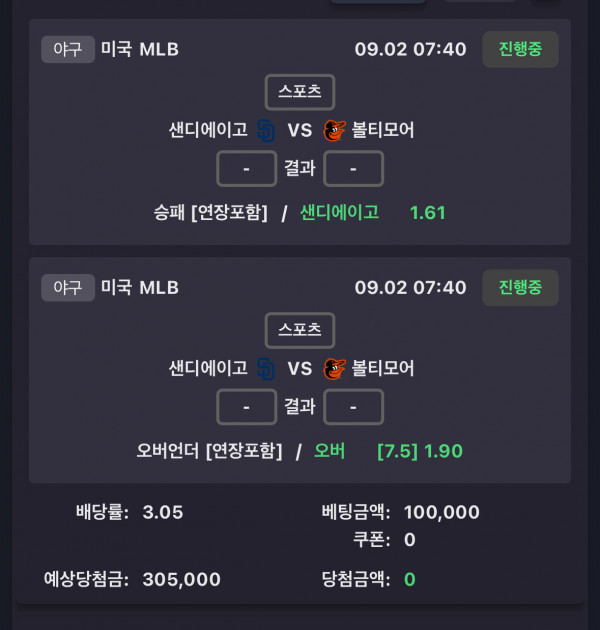Select the 오버 [7.5] 1.90 pick

coord(388,451)
